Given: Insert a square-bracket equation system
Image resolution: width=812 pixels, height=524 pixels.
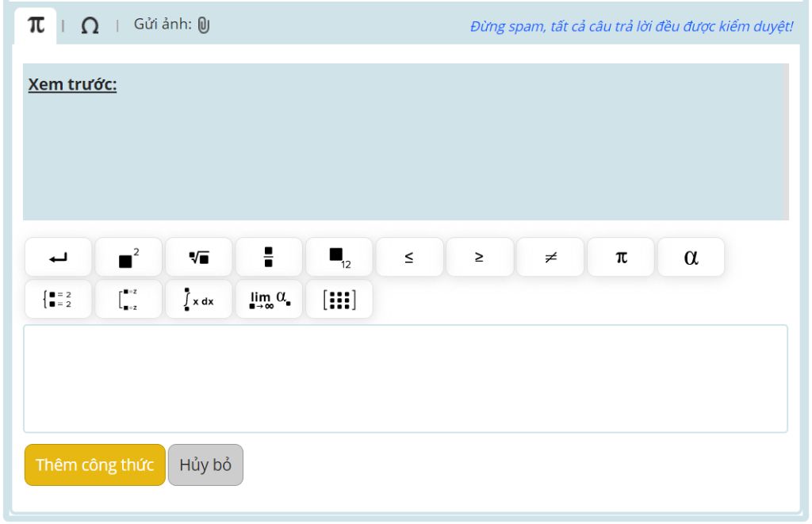Looking at the screenshot, I should pyautogui.click(x=128, y=300).
